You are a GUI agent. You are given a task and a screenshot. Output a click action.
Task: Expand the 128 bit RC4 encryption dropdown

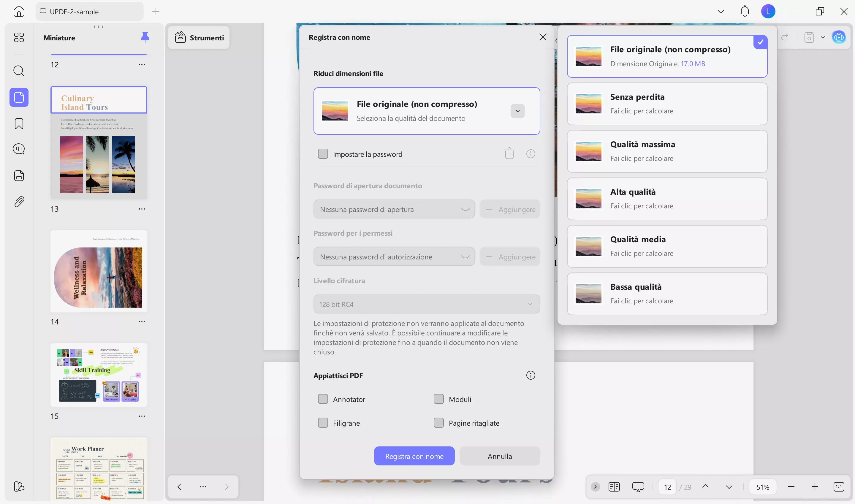coord(530,304)
